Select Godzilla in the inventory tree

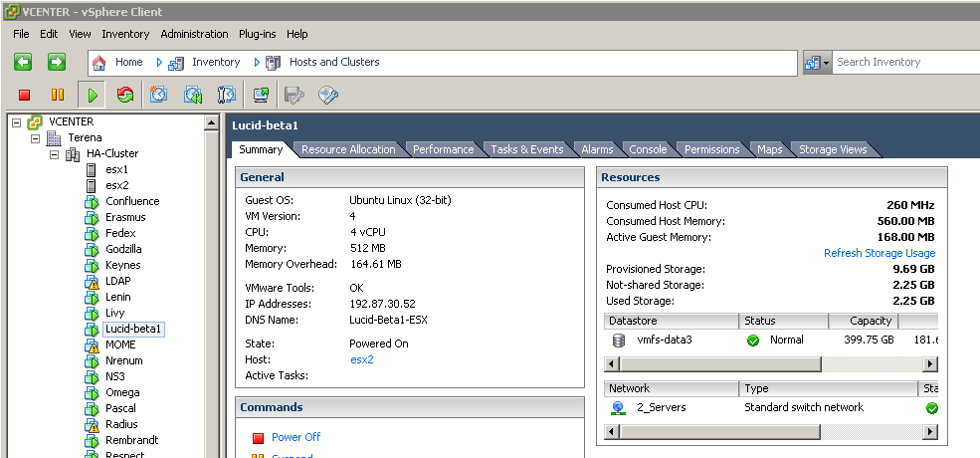coord(123,249)
